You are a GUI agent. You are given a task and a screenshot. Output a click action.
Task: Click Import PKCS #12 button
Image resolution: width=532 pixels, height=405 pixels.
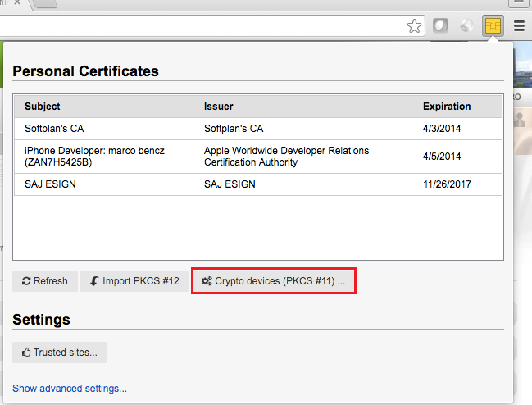(134, 281)
